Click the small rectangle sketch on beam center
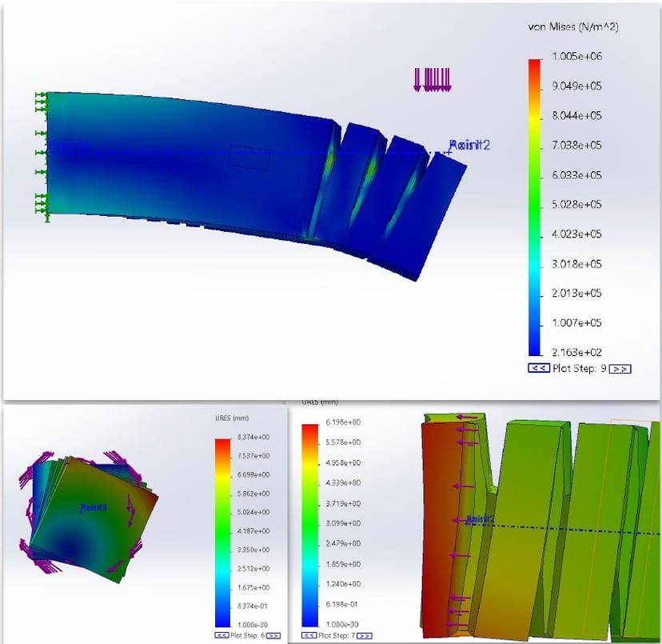662x644 pixels. (249, 158)
